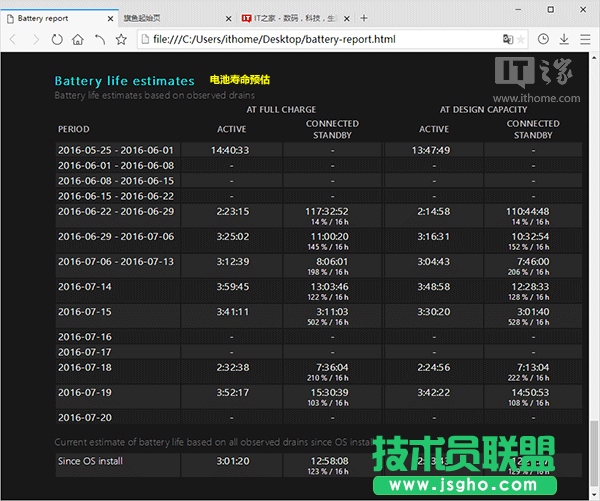The image size is (600, 501).
Task: Click the AT FULL CHARGE header
Action: pyautogui.click(x=281, y=110)
